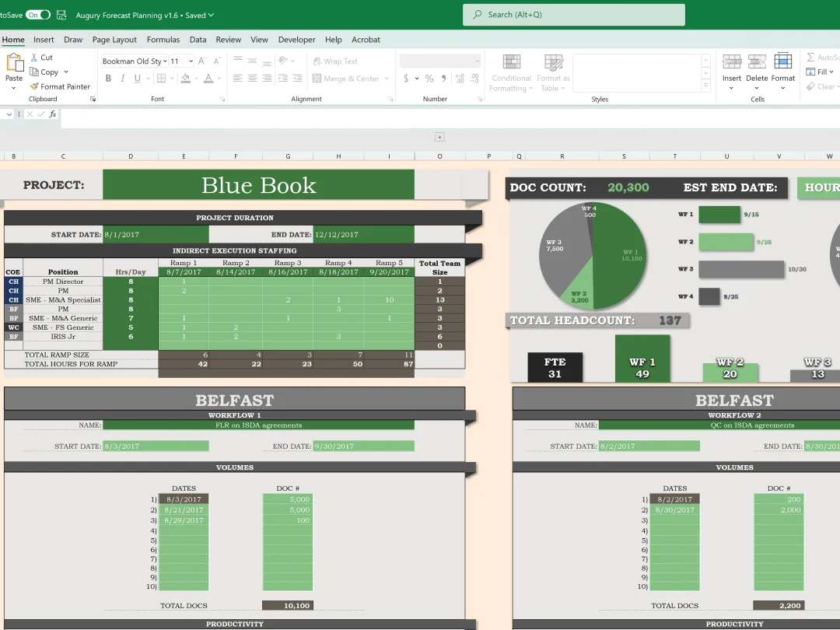The width and height of the screenshot is (840, 630).
Task: Expand the hidden columns plus button
Action: pos(439,137)
